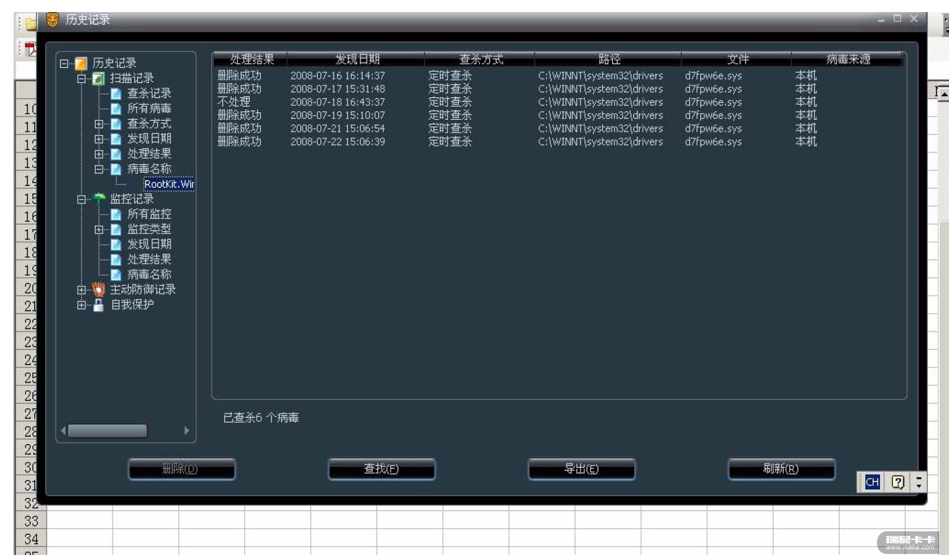Click the document icon beside 监控类型

(116, 230)
